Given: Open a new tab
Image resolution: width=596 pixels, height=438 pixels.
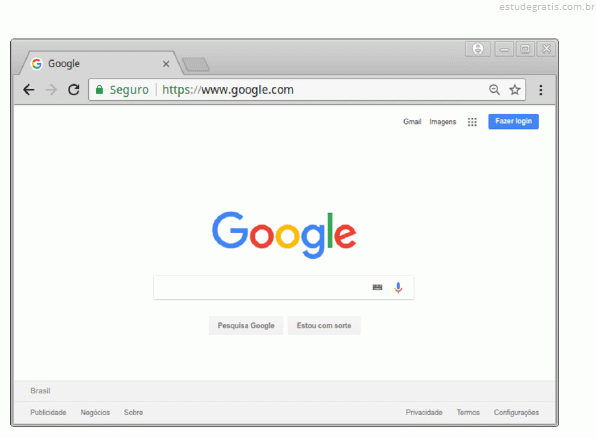Looking at the screenshot, I should coord(195,64).
